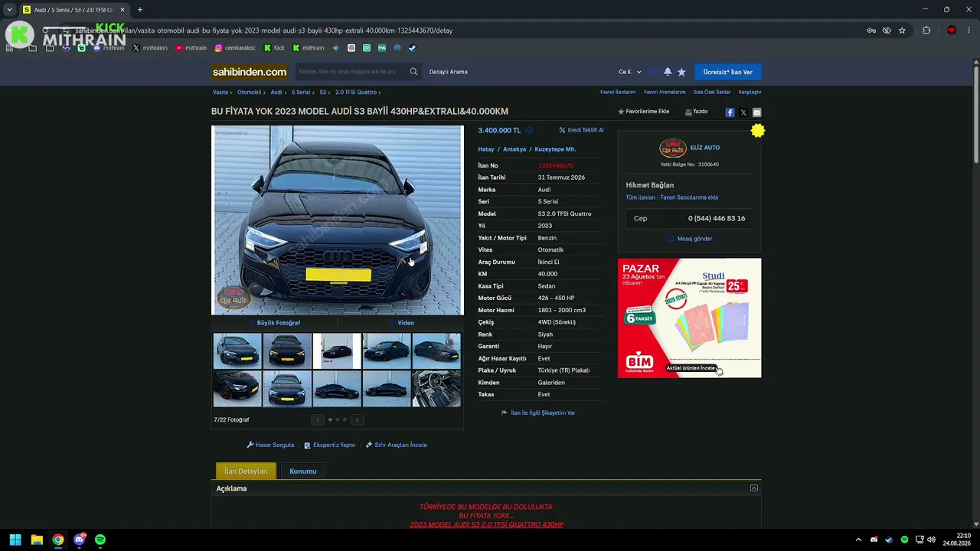Click Hasar Sorgula link
980x551 pixels.
pyautogui.click(x=270, y=445)
